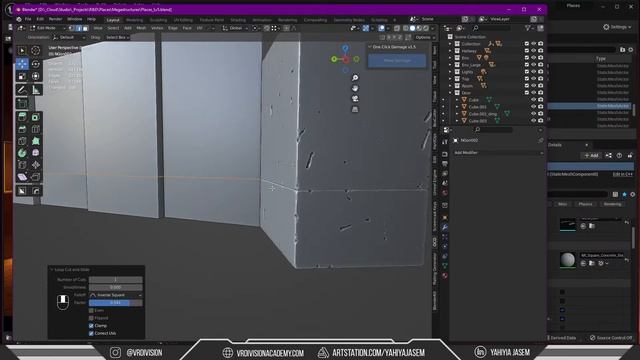Activate the 3D Cursor tool

pyautogui.click(x=36, y=51)
